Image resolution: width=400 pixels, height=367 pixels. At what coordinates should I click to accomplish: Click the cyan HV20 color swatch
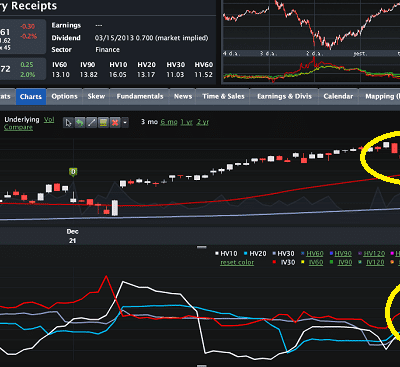(246, 254)
